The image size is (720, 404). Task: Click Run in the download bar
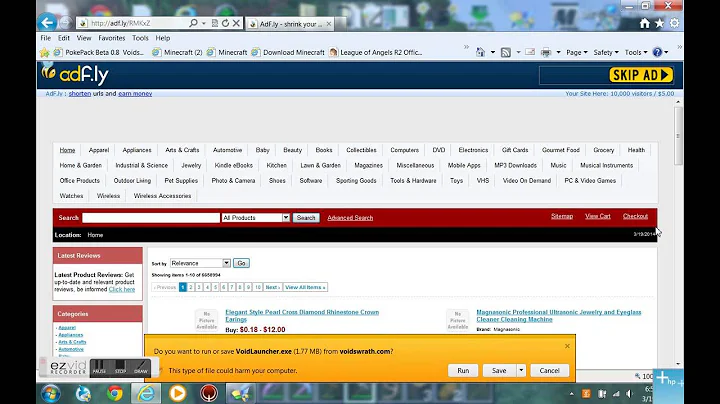point(463,370)
